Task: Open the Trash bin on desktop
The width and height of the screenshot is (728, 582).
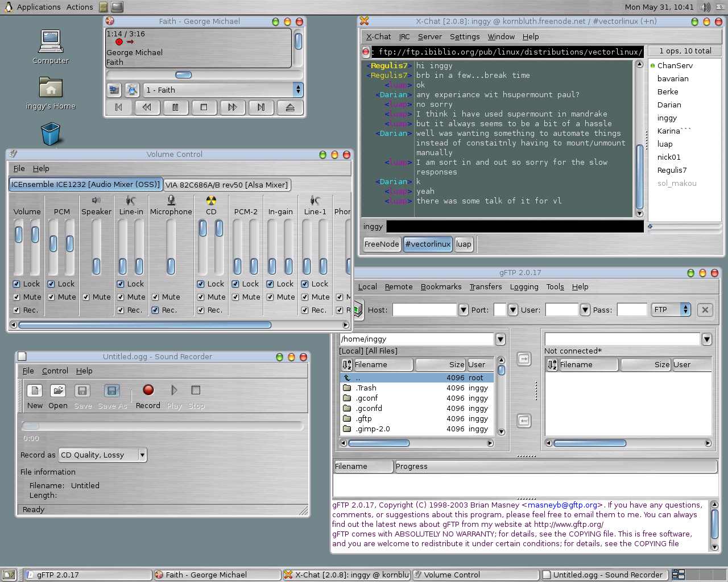Action: (x=51, y=135)
